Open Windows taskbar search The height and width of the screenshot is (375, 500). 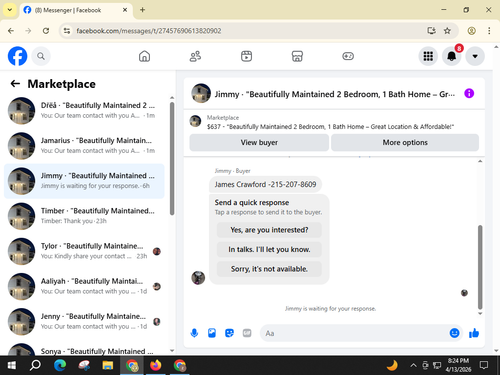[35, 365]
